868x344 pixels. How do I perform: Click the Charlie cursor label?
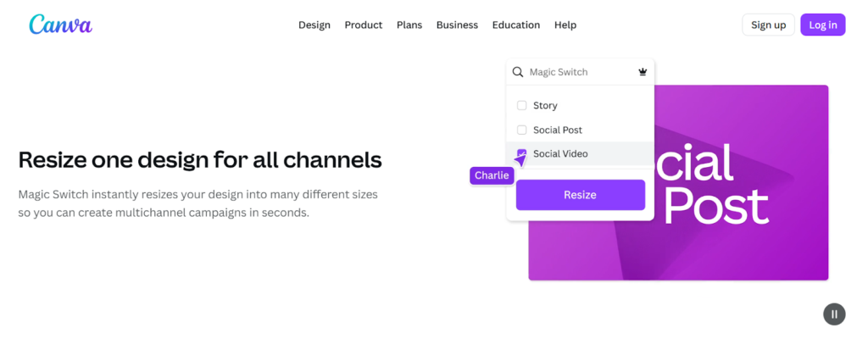click(x=492, y=175)
